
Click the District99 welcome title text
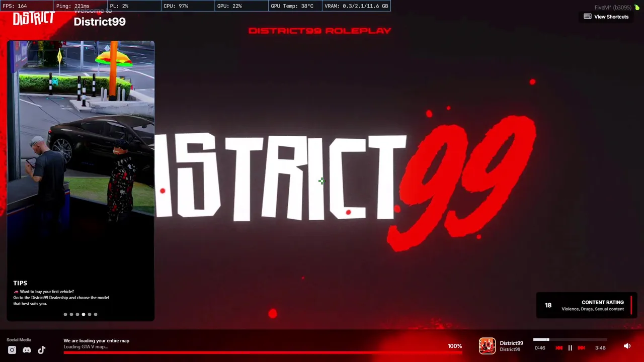click(x=100, y=22)
